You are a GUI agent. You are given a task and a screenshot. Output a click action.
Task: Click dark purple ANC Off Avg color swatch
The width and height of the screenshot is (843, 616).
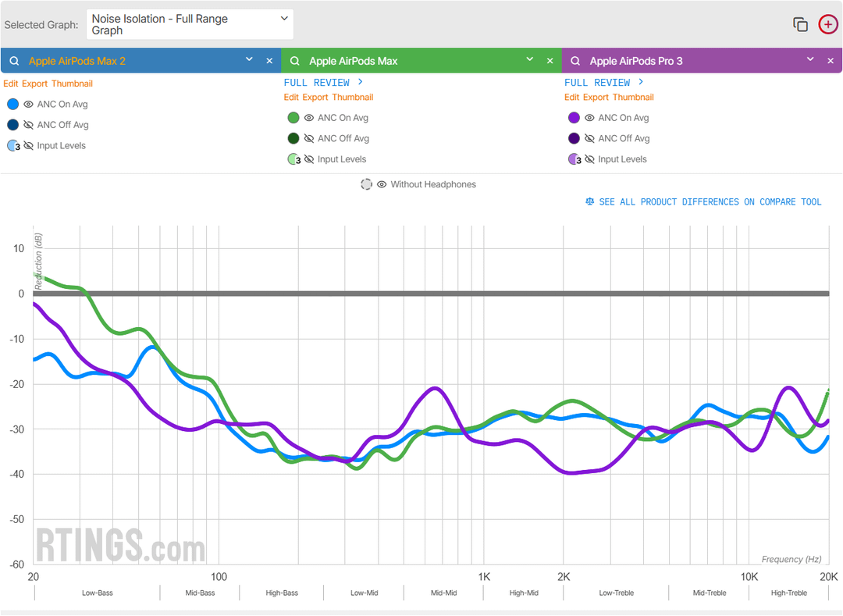[x=574, y=139]
